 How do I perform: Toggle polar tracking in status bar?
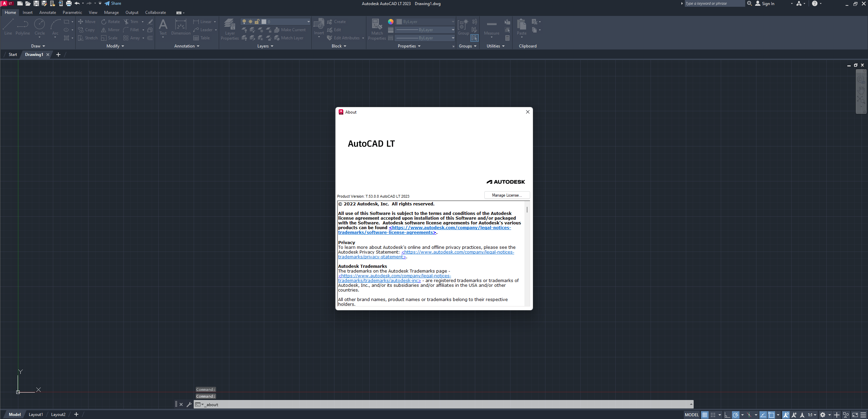click(735, 415)
